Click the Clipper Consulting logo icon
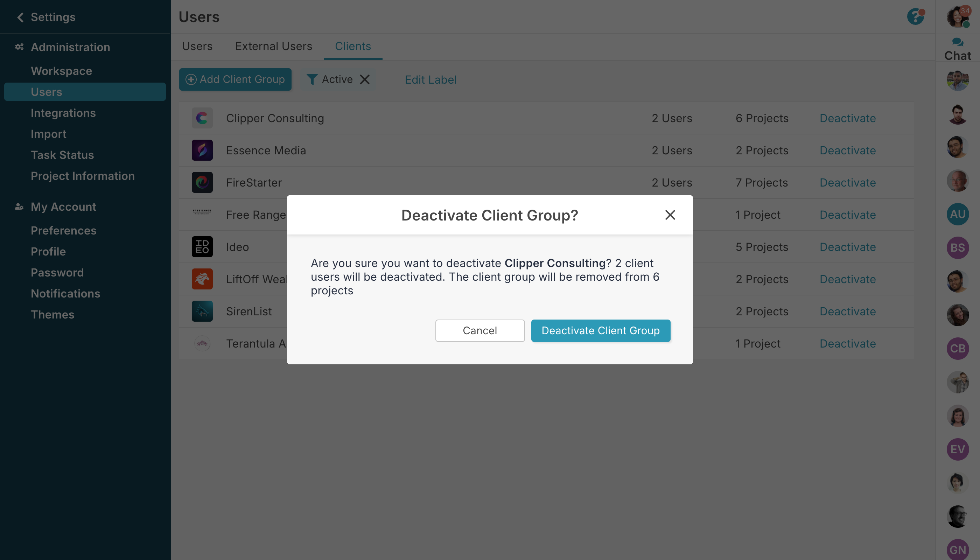 coord(202,118)
